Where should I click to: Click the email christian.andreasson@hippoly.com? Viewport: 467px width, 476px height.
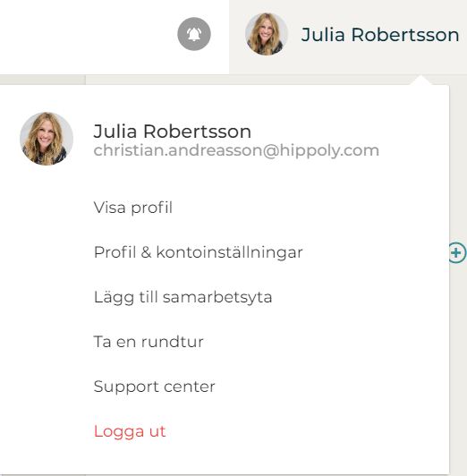(236, 150)
